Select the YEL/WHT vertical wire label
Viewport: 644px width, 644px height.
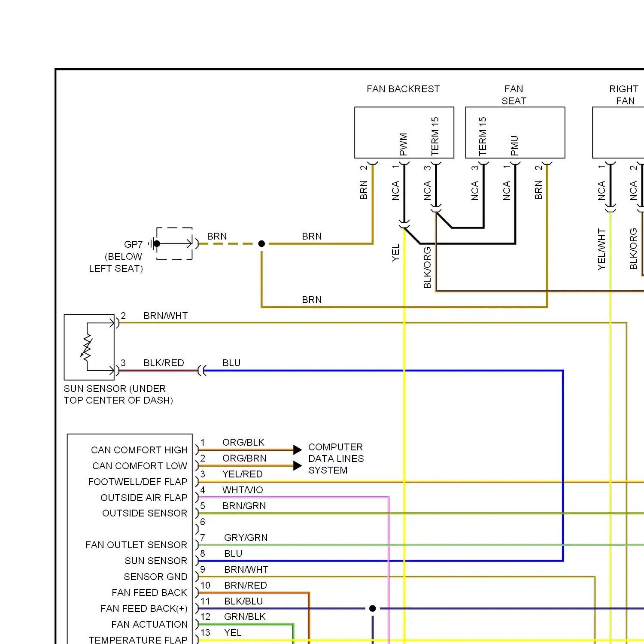[601, 249]
